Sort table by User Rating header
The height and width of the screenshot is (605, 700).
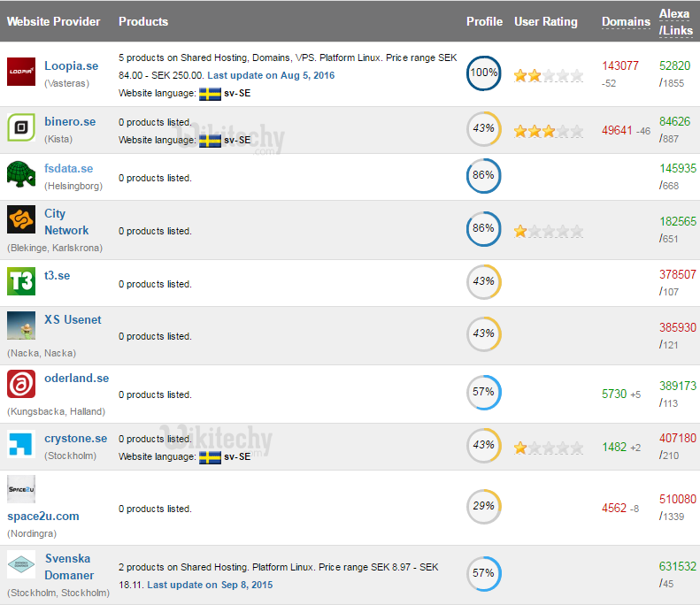coord(545,21)
